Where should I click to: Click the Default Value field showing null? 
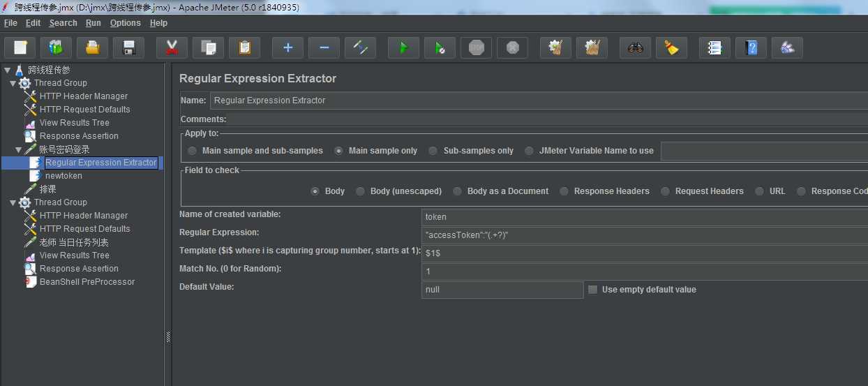coord(502,290)
